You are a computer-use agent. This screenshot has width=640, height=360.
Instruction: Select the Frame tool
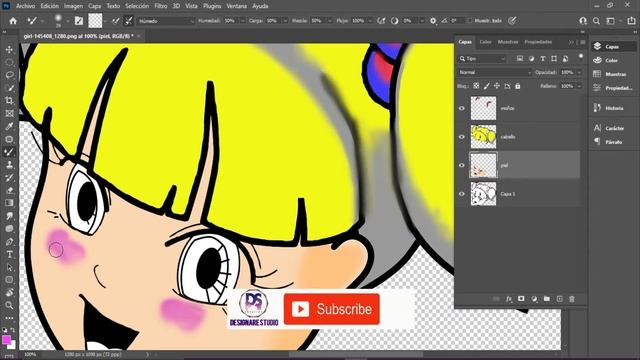tap(9, 113)
